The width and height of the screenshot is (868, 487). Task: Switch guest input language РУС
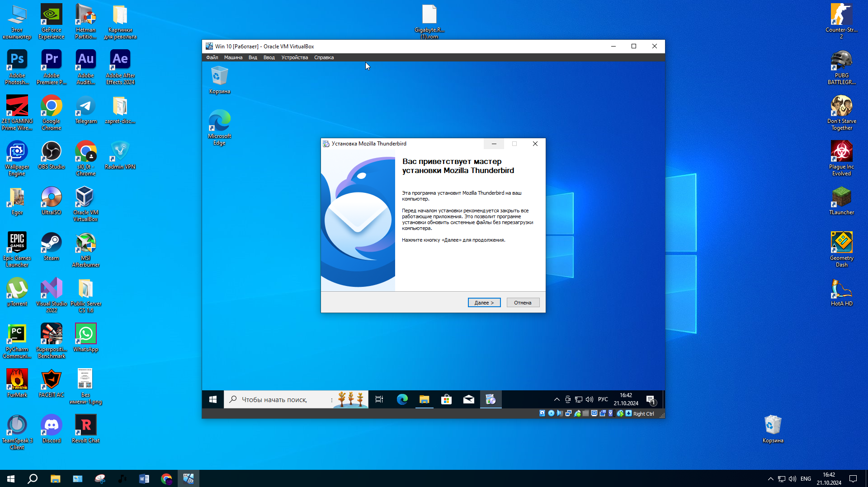[x=603, y=399]
